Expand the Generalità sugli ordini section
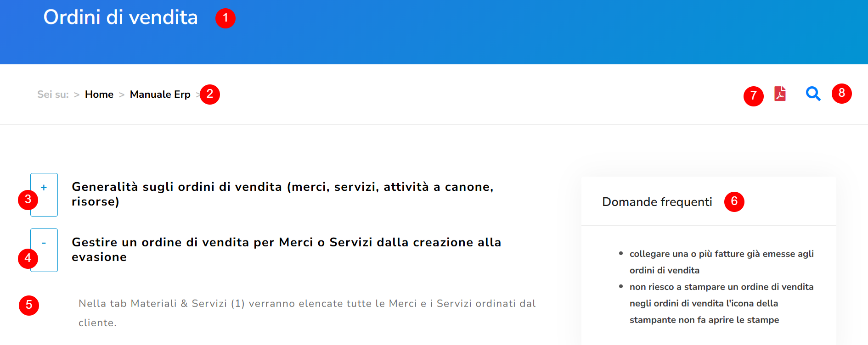Image resolution: width=868 pixels, height=345 pixels. pyautogui.click(x=44, y=195)
